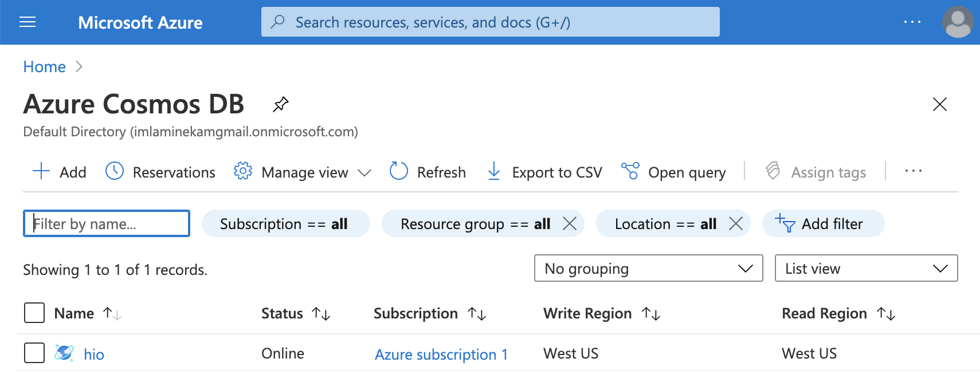Click the Default Directory subtitle text

190,132
